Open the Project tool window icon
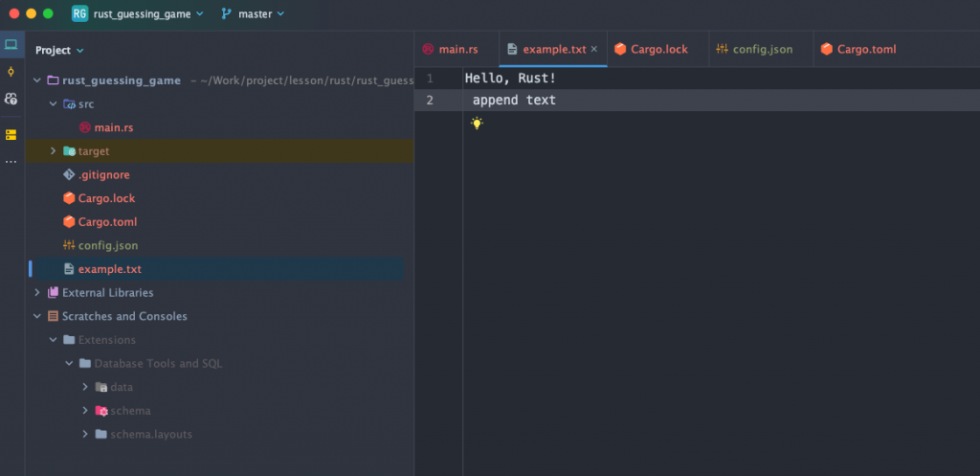The width and height of the screenshot is (980, 476). 11,45
